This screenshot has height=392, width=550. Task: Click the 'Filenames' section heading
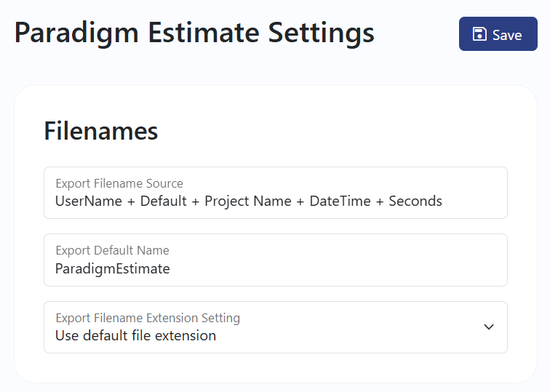[x=101, y=131]
